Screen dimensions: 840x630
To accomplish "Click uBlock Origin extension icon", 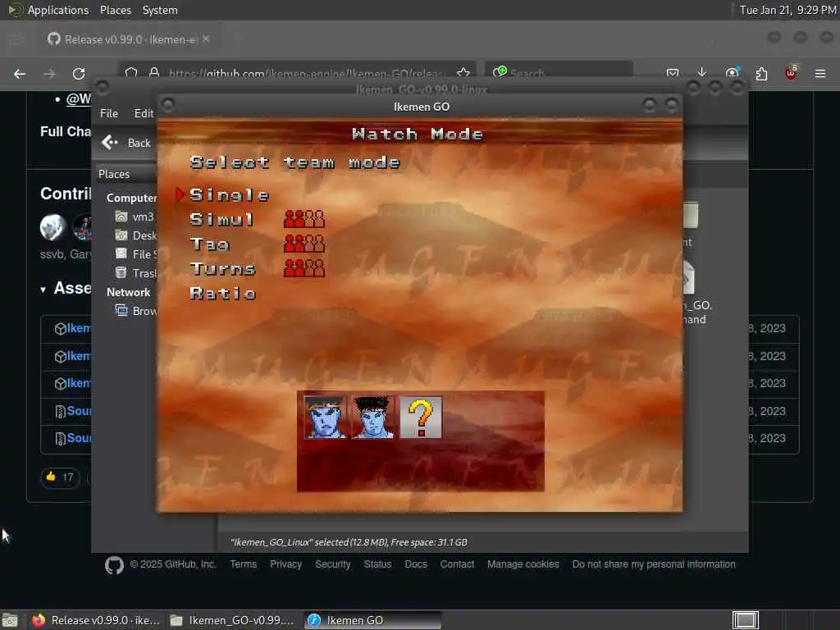I will point(791,73).
